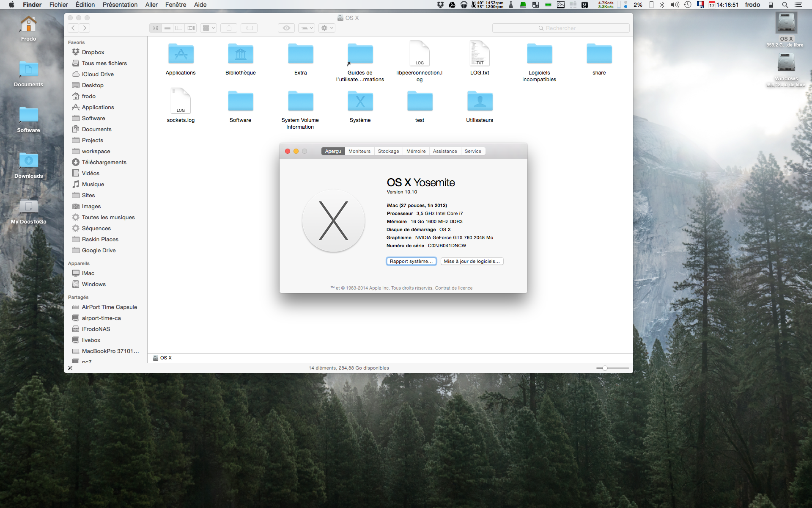Switch to the Aperçu tab

pyautogui.click(x=333, y=151)
